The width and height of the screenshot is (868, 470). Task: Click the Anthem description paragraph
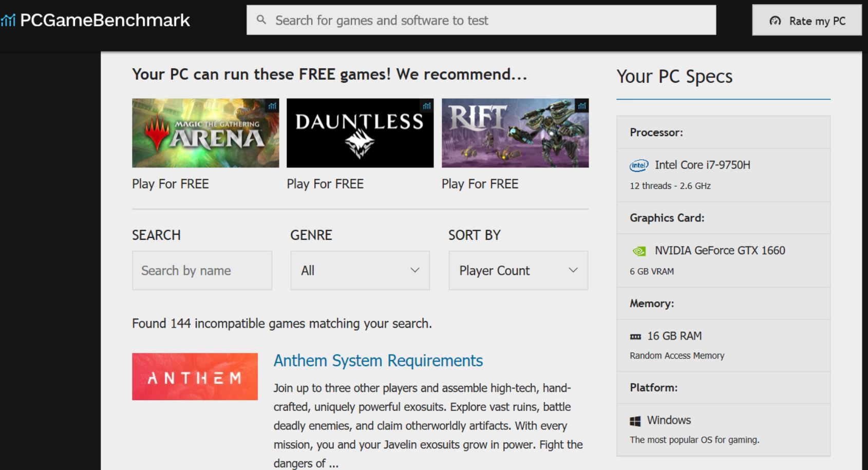pos(428,425)
